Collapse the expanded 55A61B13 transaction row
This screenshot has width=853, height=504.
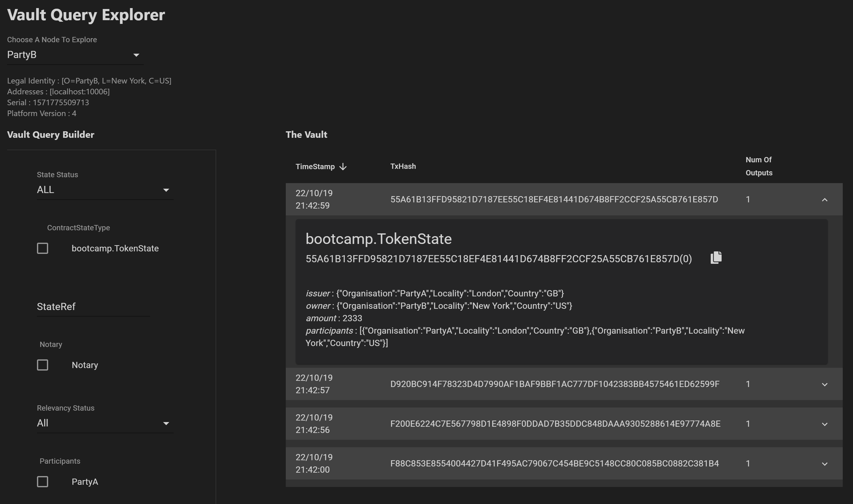(x=824, y=200)
